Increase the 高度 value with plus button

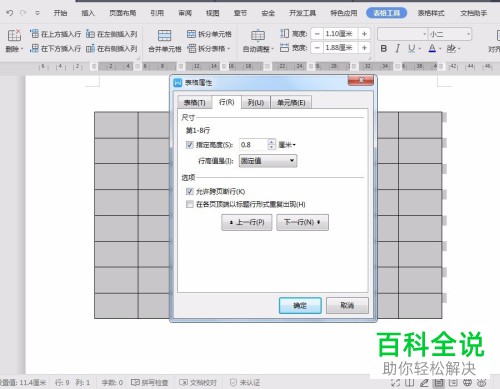coord(364,34)
